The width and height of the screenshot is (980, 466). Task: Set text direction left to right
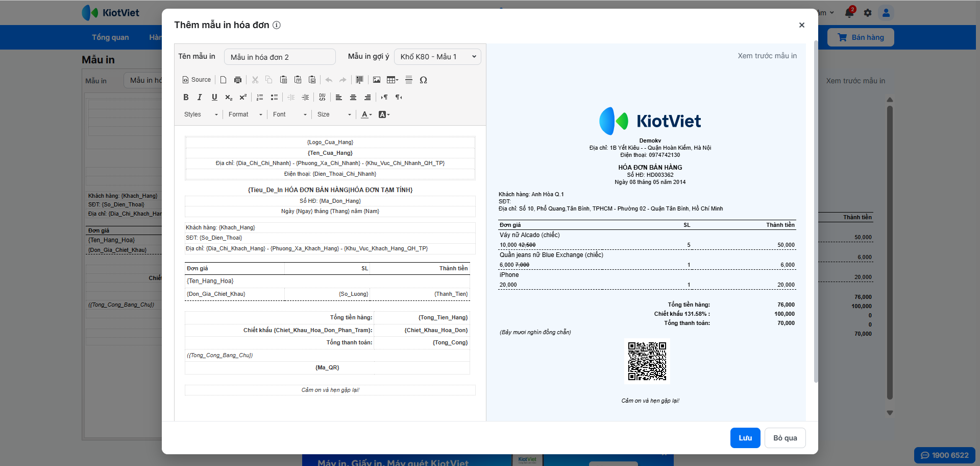click(x=384, y=97)
